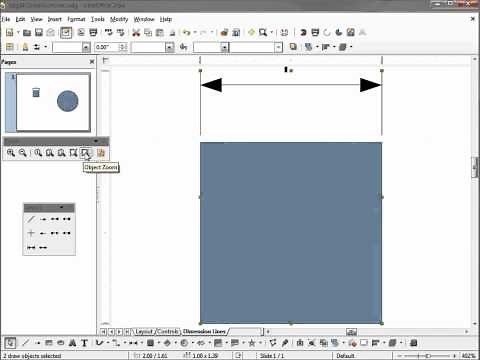480x360 pixels.
Task: Select the Line tool in Drawing toolbar
Action: 25,343
